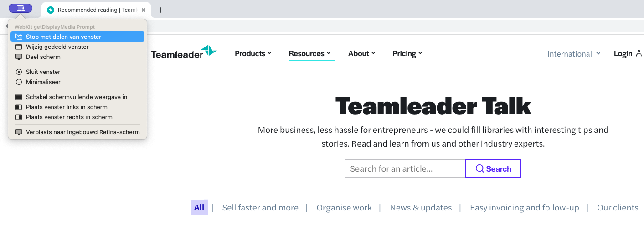
Task: Filter by Easy invoicing and follow-up
Action: click(525, 208)
